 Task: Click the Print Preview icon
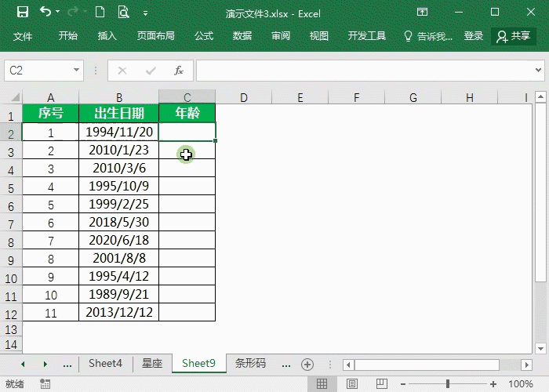(123, 13)
